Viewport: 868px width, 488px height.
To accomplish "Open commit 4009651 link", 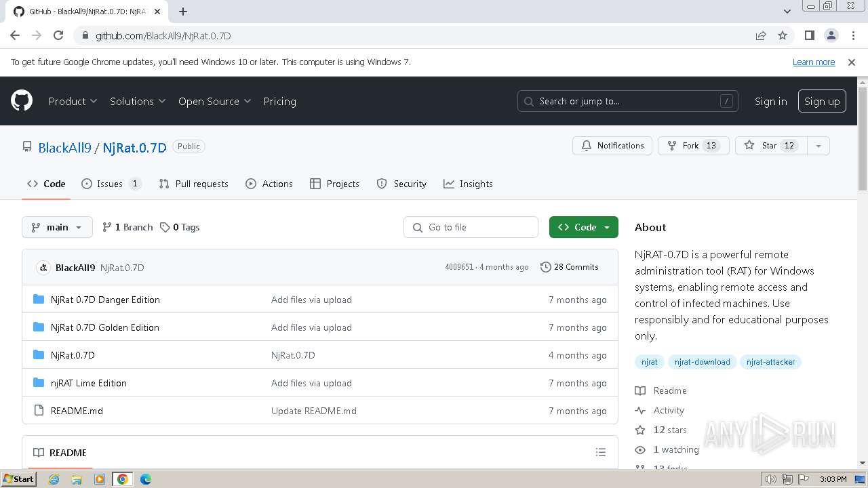I will pos(459,267).
